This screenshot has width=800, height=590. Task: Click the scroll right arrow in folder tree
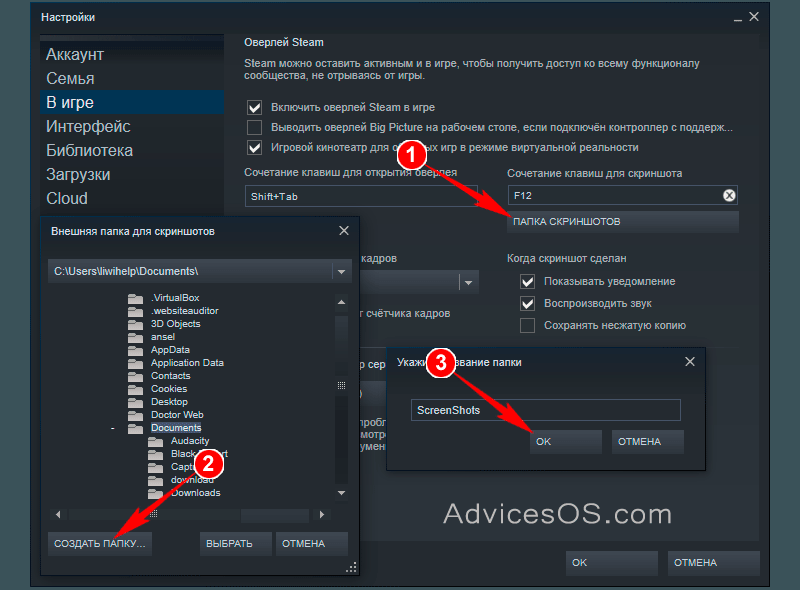pos(321,514)
